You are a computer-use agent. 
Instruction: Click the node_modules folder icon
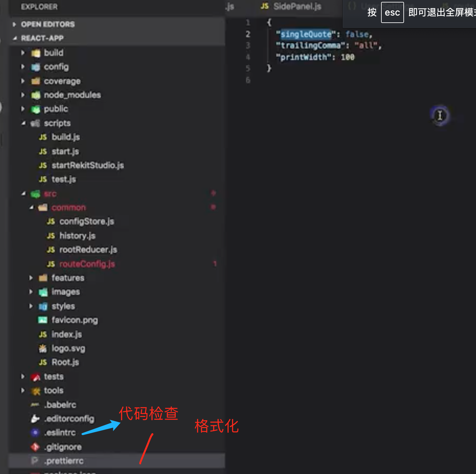36,95
